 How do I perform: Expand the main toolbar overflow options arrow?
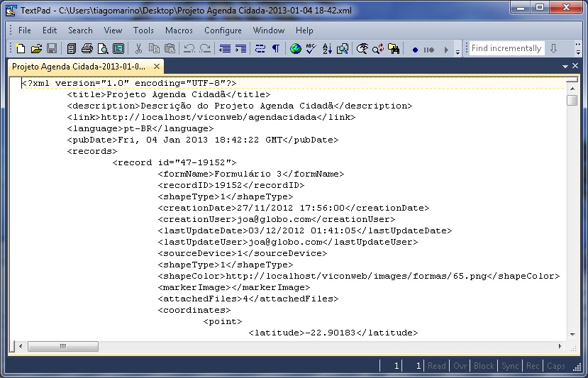(x=457, y=50)
